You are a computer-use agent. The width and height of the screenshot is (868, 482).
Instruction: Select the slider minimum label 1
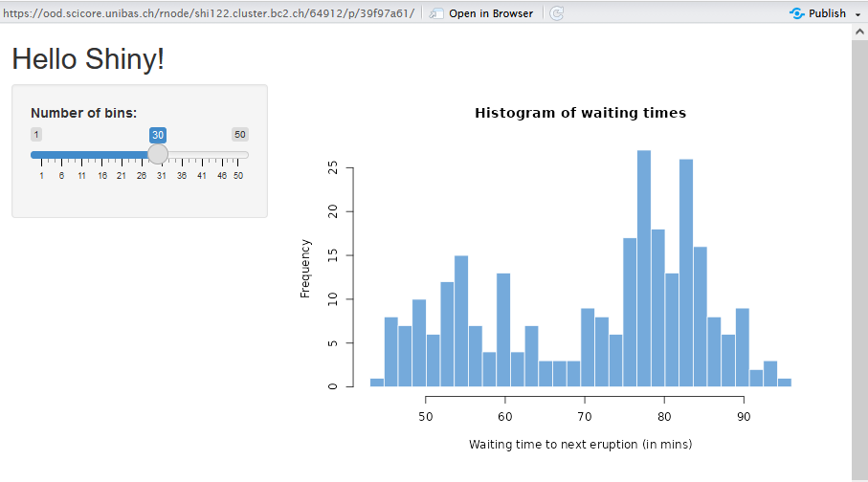point(36,135)
